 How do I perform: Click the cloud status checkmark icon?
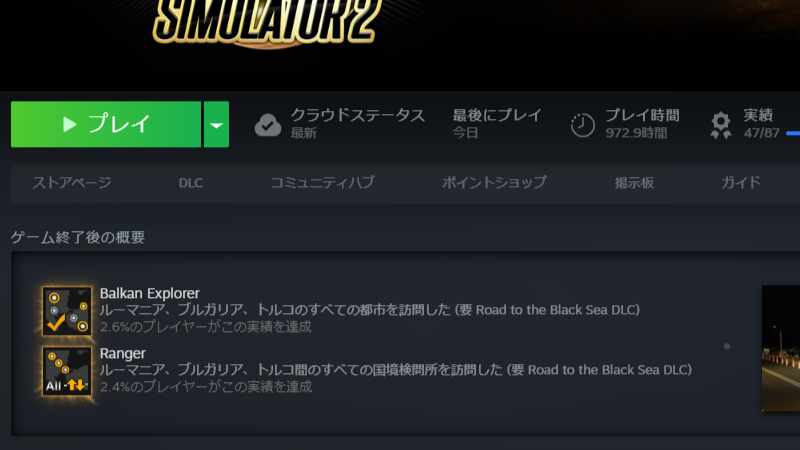click(x=268, y=125)
